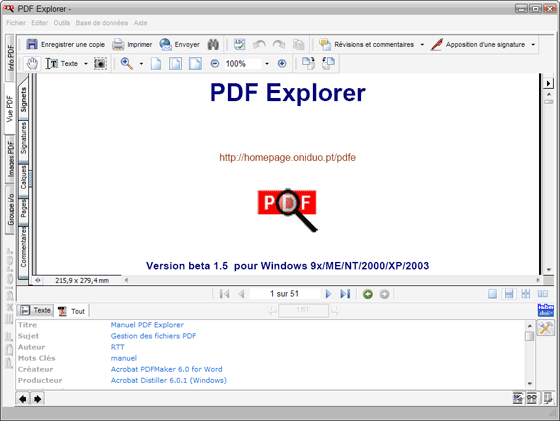560x421 pixels.
Task: Click the green go back view button
Action: tap(368, 294)
